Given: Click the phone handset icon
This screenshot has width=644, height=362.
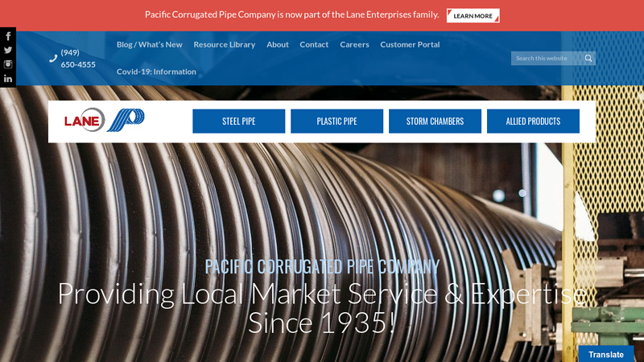Looking at the screenshot, I should (x=53, y=59).
